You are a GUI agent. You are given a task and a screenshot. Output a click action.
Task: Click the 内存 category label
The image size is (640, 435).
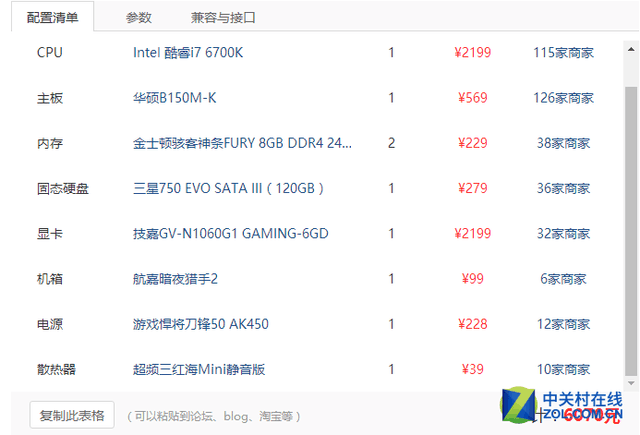pos(50,143)
